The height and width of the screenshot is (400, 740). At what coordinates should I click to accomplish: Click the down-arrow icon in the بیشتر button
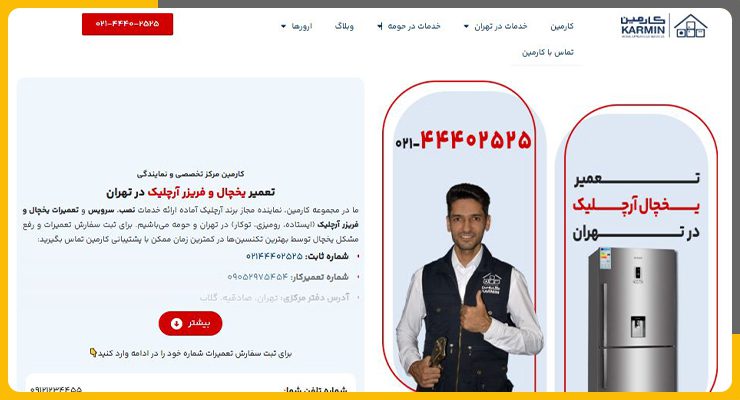pyautogui.click(x=177, y=323)
